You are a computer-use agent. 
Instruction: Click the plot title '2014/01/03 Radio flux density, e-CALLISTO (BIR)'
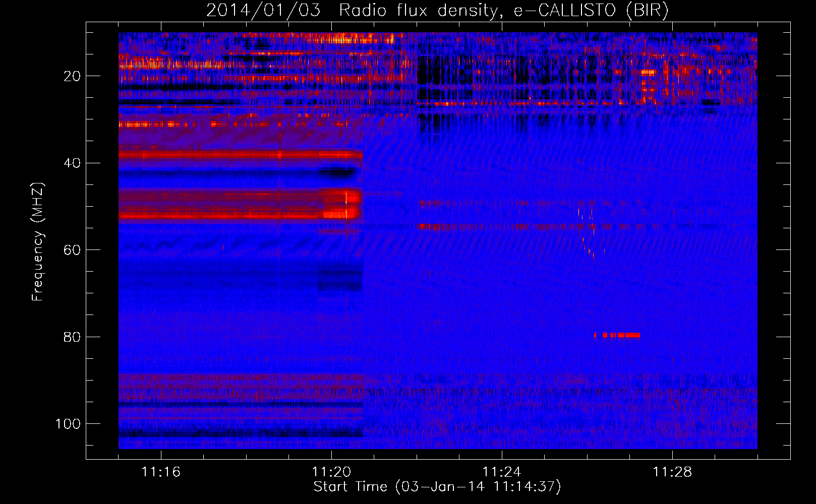pyautogui.click(x=437, y=10)
